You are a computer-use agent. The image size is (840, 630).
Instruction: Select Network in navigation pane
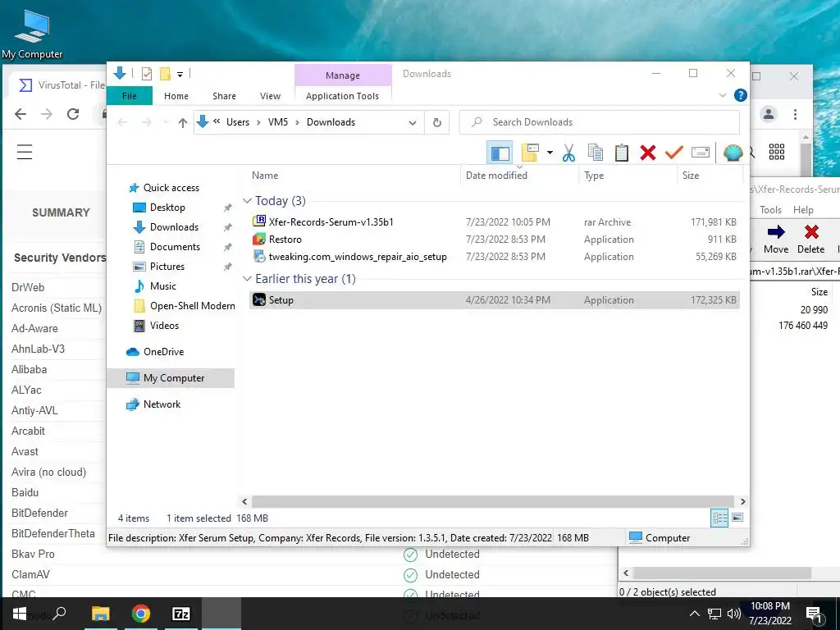(162, 404)
